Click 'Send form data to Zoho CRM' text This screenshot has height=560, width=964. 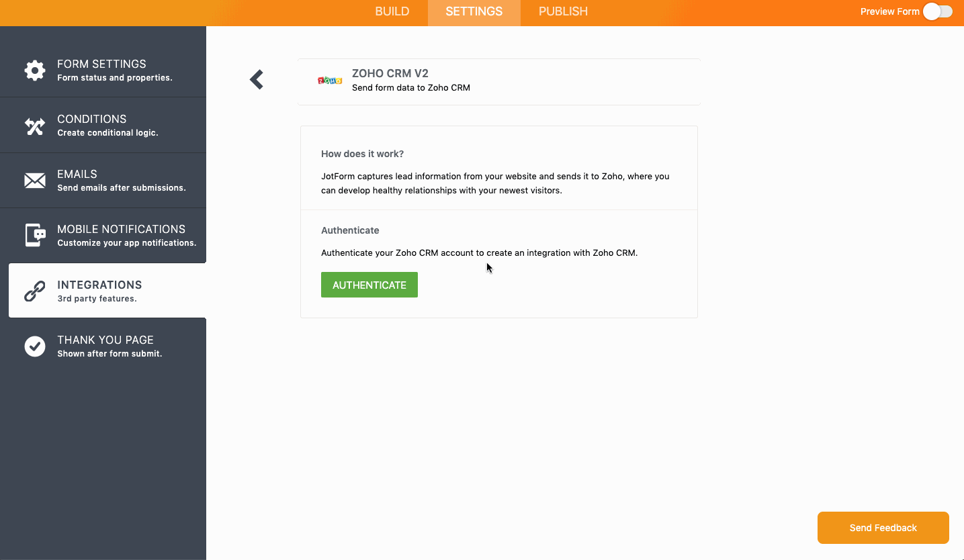point(411,88)
